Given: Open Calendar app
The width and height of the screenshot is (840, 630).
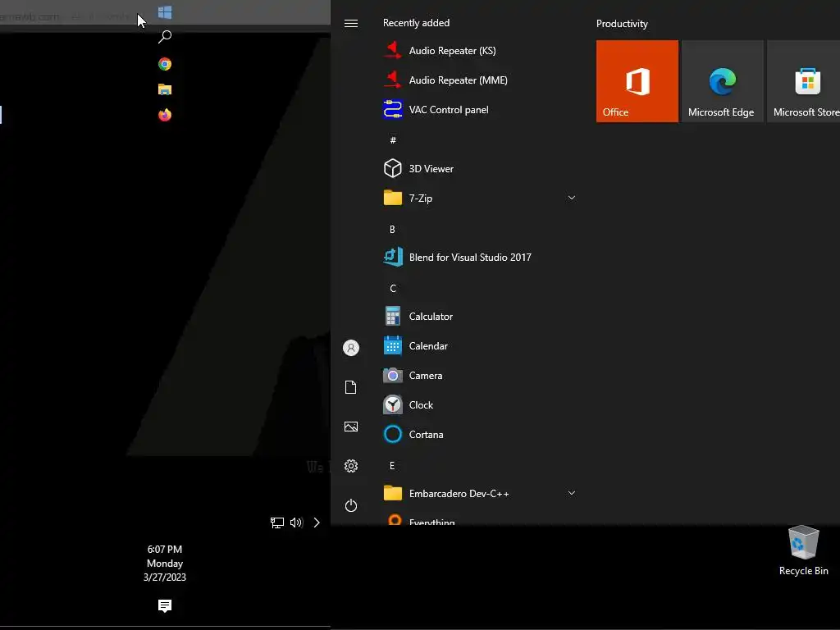Looking at the screenshot, I should [481, 346].
